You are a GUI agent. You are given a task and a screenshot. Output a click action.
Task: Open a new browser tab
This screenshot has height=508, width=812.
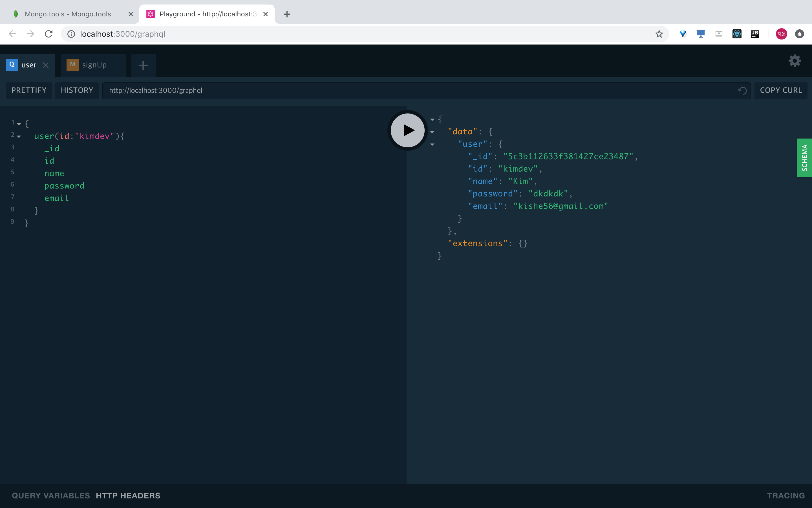[x=287, y=14]
